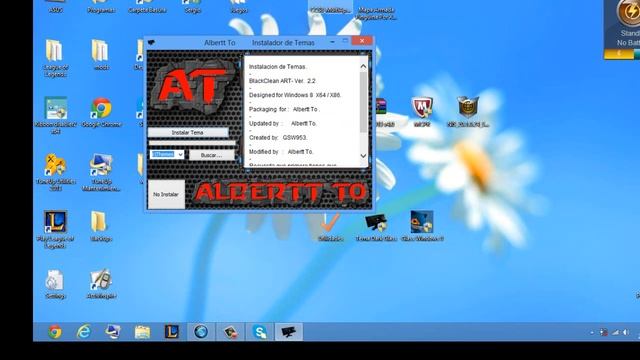This screenshot has height=360, width=640.
Task: Select the mods folder on the desktop
Action: (x=100, y=54)
